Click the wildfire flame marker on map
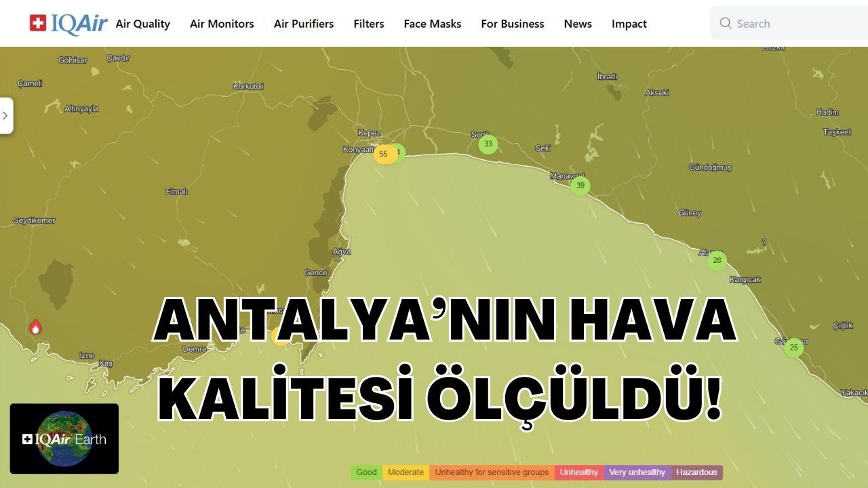This screenshot has width=868, height=488. (35, 327)
